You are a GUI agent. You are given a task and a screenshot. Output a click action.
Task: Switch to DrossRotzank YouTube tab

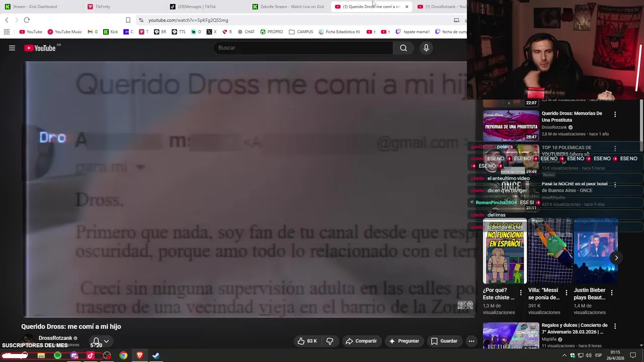[442, 7]
